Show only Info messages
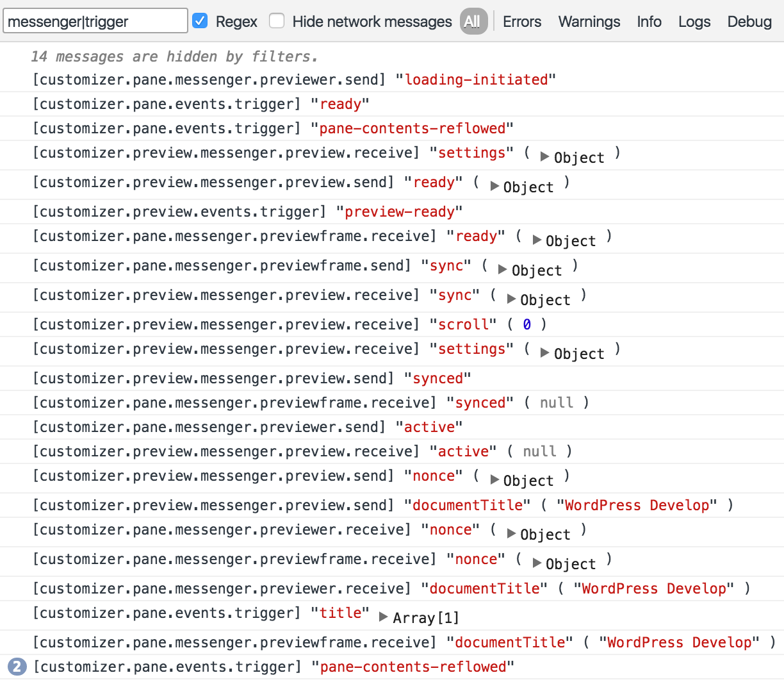Screen dimensions: 784x682 click(x=649, y=22)
